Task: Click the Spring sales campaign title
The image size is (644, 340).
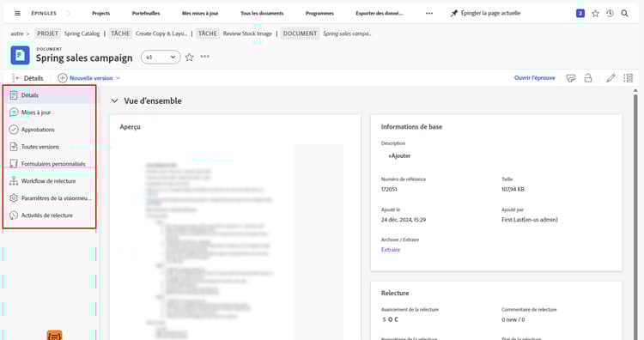Action: 84,58
